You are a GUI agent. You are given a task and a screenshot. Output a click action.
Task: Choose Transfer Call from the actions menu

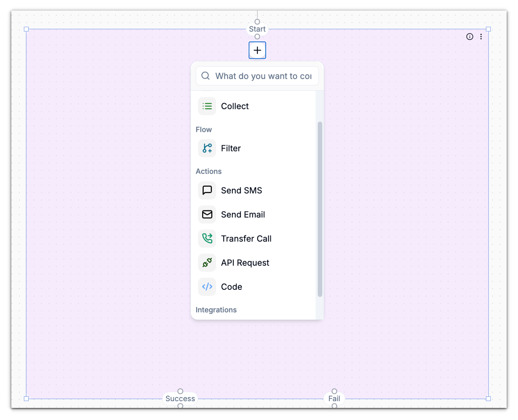point(246,239)
